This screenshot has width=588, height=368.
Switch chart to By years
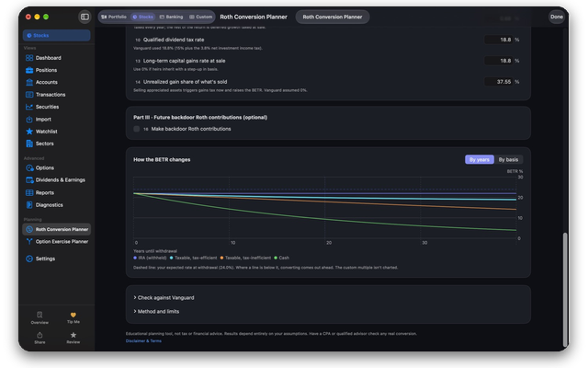480,159
